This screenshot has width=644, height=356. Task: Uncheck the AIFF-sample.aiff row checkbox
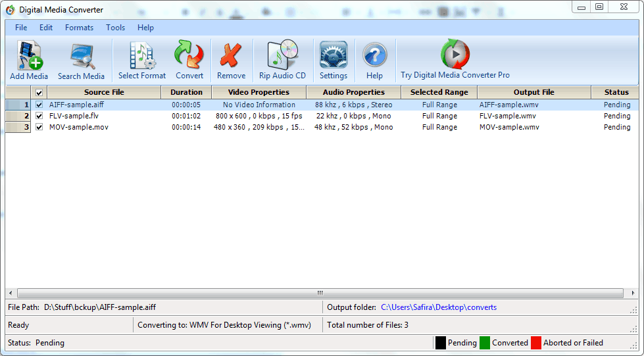tap(39, 105)
